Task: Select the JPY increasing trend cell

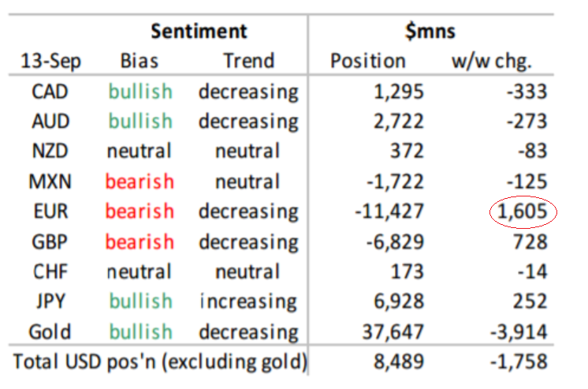Action: [248, 301]
